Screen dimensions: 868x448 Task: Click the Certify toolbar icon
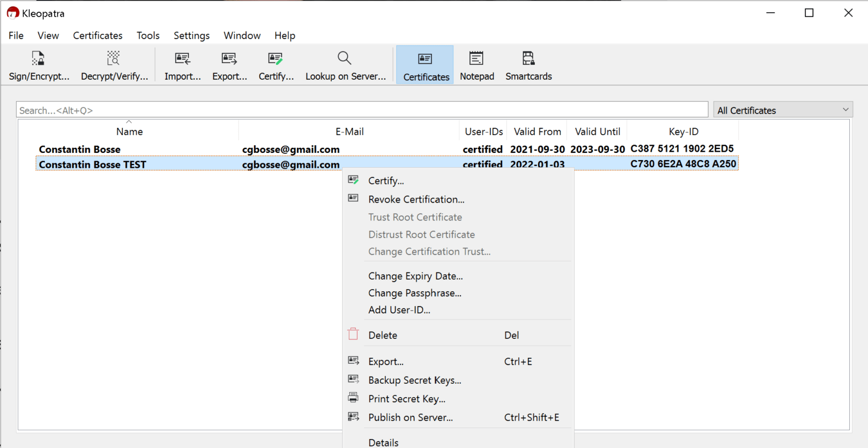click(276, 58)
